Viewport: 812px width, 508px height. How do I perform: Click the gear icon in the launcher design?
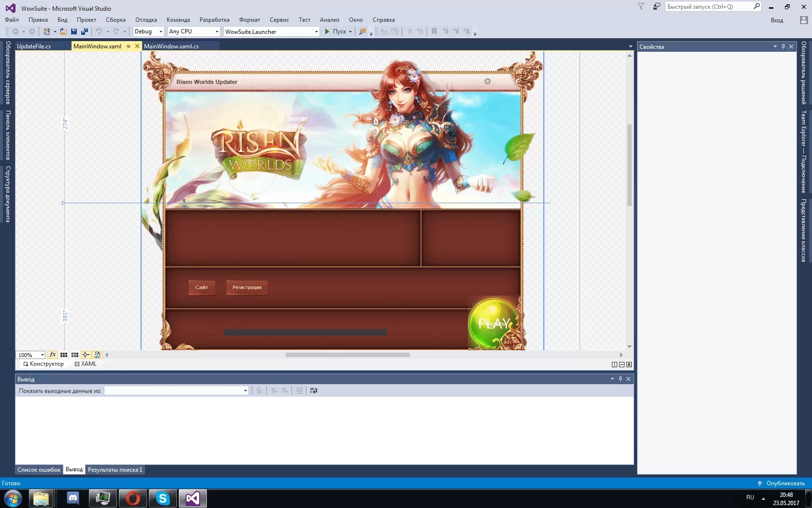pyautogui.click(x=488, y=81)
